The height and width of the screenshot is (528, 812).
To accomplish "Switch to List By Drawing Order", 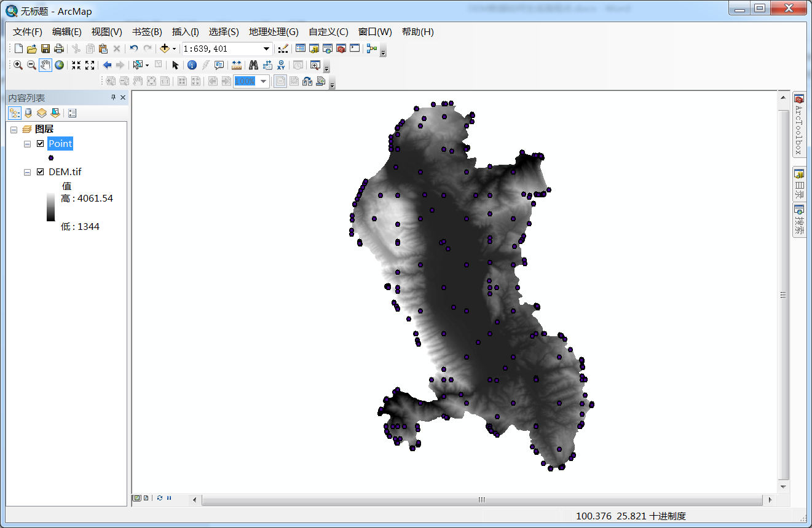I will 15,113.
